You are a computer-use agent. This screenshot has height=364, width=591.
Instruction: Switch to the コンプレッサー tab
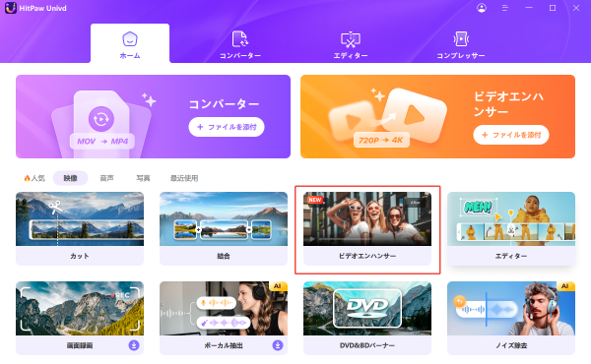pos(461,45)
